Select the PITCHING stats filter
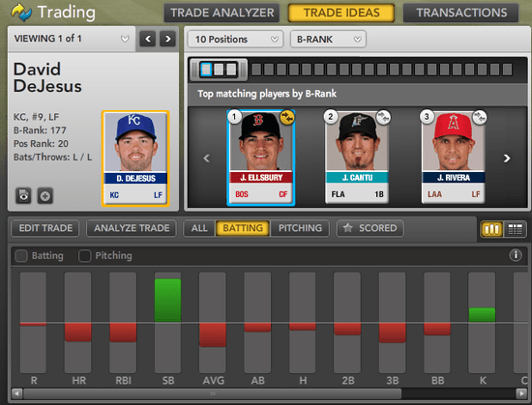532x405 pixels. (x=300, y=228)
